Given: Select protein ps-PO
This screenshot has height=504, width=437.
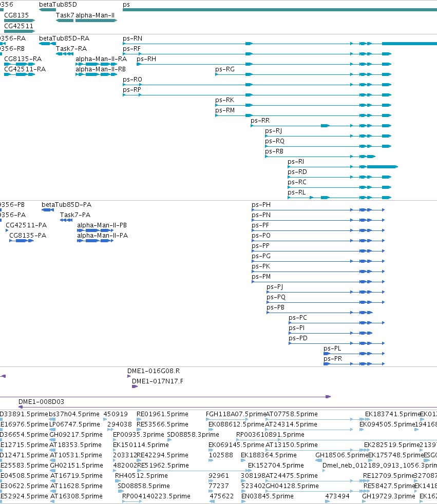Looking at the screenshot, I should tap(261, 236).
